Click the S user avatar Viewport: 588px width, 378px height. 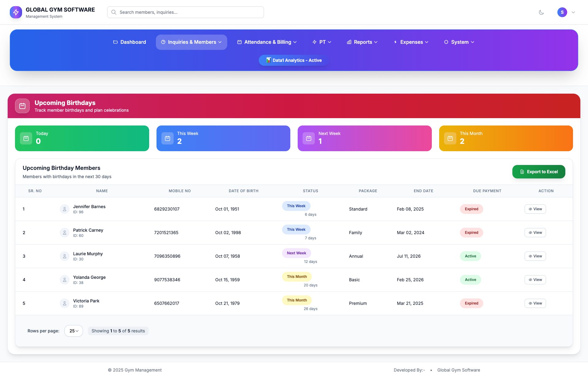(x=562, y=12)
